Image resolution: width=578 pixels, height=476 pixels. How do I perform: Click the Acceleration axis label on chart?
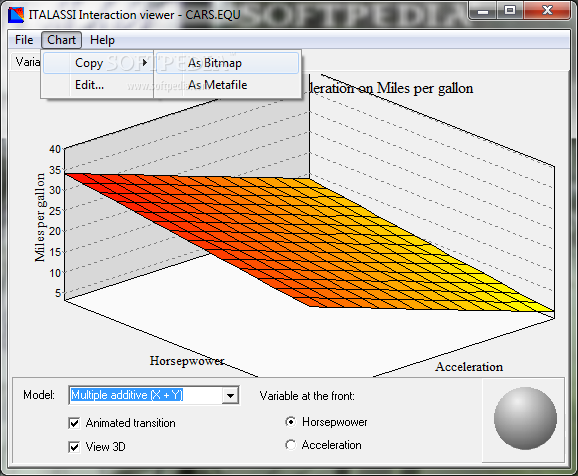tap(469, 367)
